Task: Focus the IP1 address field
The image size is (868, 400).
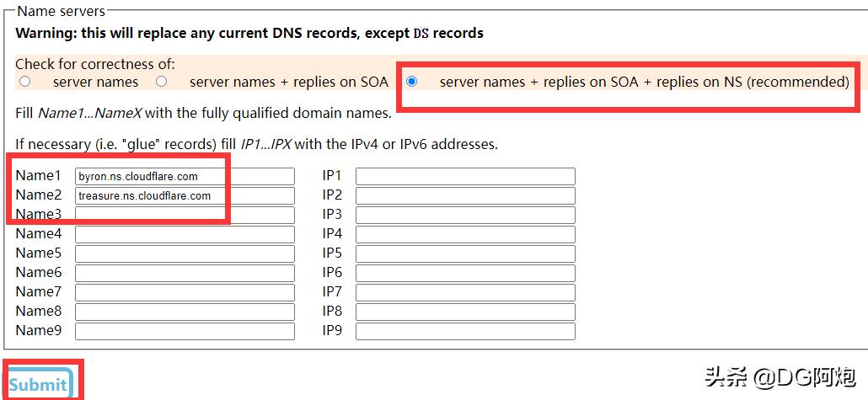Action: (x=465, y=176)
